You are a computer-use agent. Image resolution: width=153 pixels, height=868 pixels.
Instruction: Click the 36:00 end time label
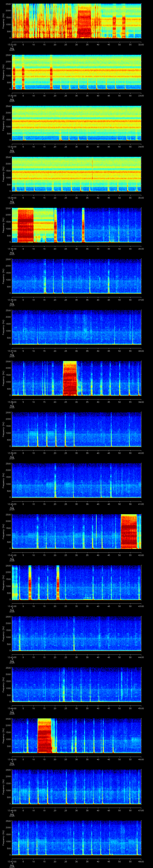click(x=141, y=249)
